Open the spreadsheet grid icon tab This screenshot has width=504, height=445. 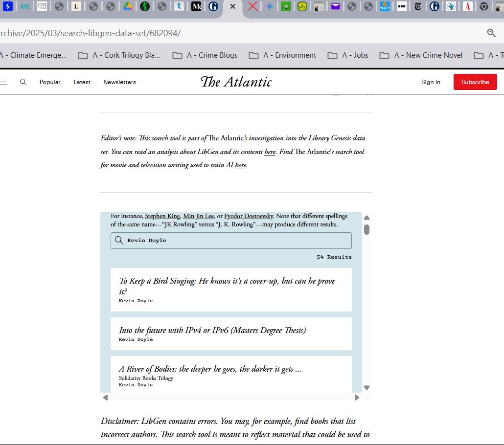[42, 6]
